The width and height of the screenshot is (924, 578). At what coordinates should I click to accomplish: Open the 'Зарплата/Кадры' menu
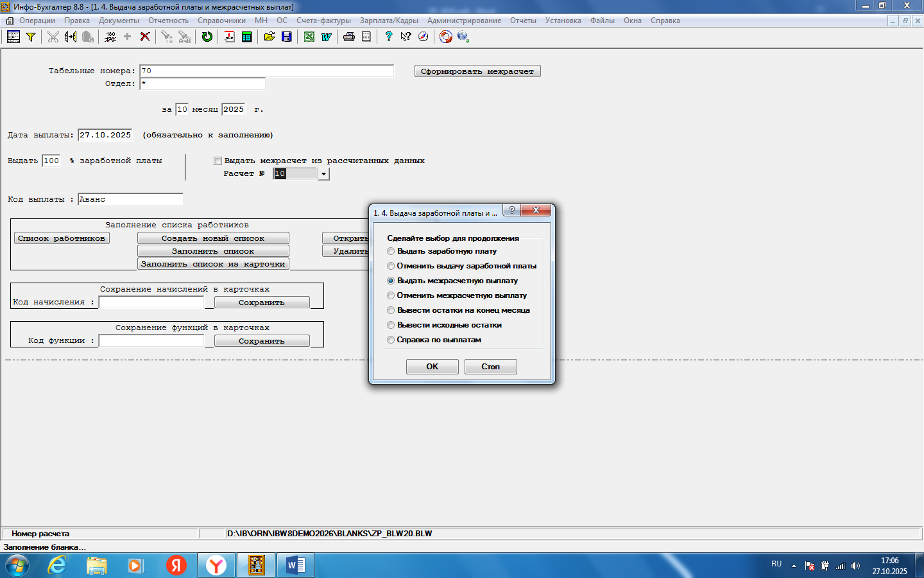click(x=389, y=21)
